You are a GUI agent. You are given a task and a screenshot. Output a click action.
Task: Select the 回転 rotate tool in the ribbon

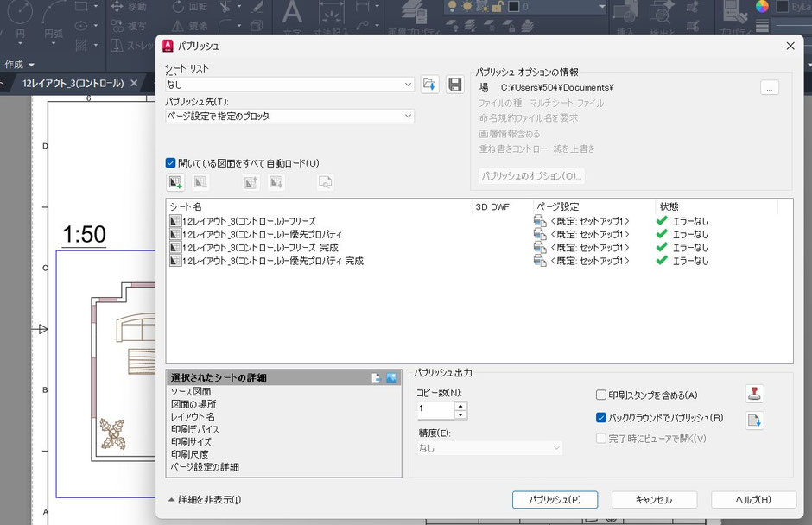189,7
